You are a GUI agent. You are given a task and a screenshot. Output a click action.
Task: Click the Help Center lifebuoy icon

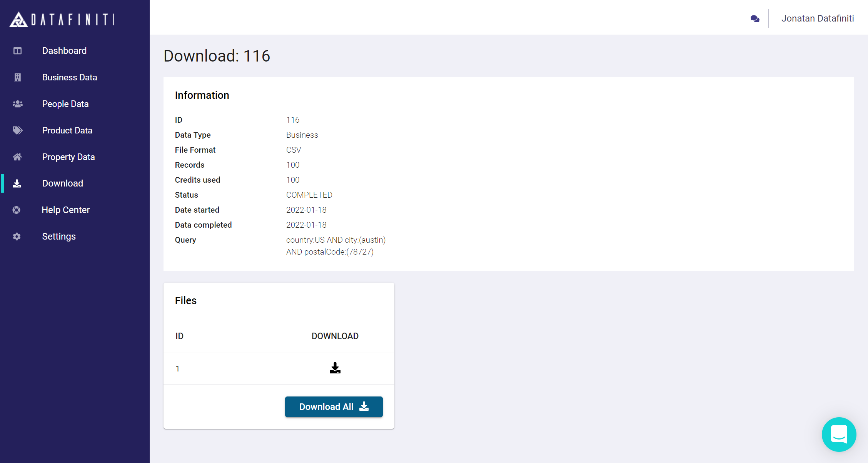pyautogui.click(x=17, y=210)
